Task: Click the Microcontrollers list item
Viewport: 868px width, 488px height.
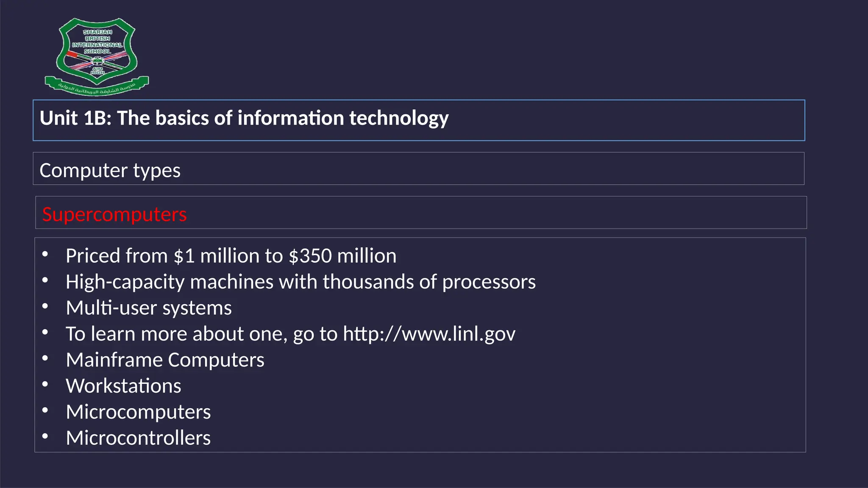Action: [138, 438]
